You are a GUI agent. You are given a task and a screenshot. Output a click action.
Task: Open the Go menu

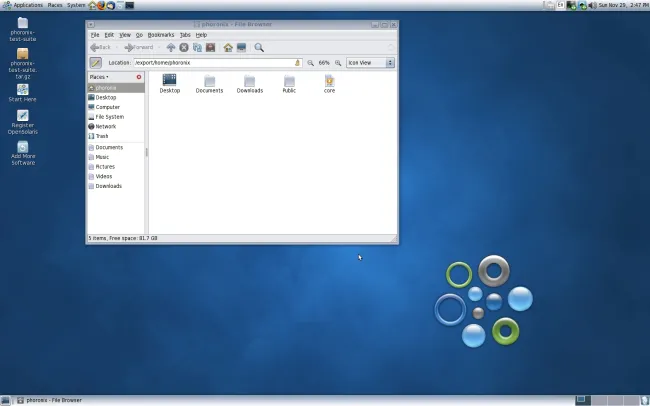(139, 35)
